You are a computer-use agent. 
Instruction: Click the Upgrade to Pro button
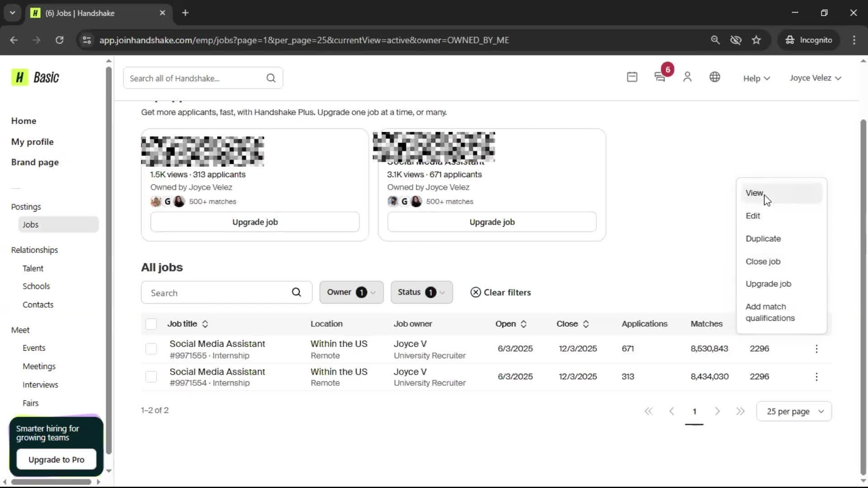(57, 460)
